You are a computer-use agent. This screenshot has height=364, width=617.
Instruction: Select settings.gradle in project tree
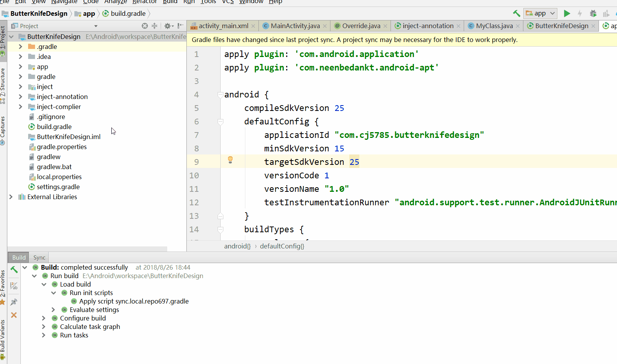pyautogui.click(x=58, y=187)
